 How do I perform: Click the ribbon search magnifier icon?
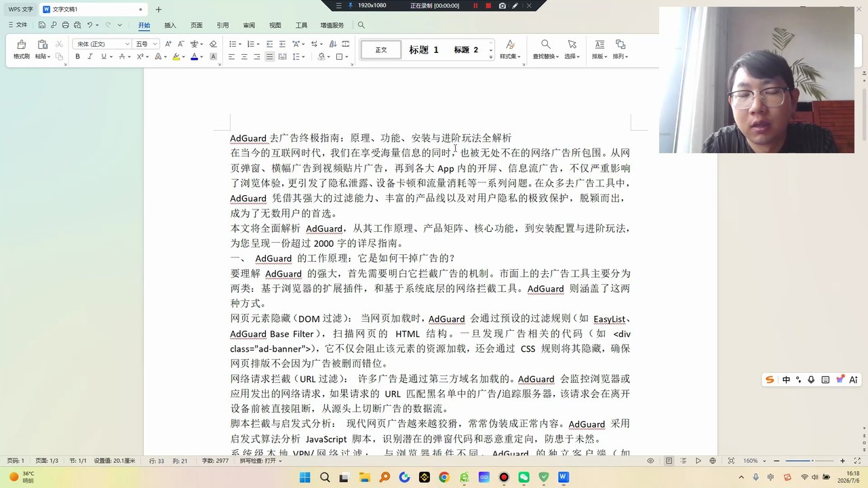[x=361, y=25]
